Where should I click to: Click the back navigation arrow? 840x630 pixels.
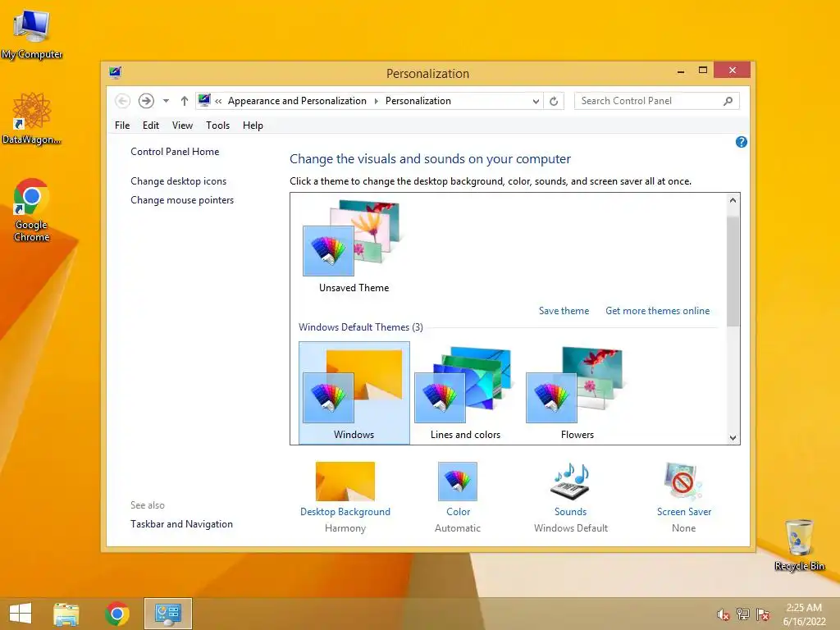point(123,101)
